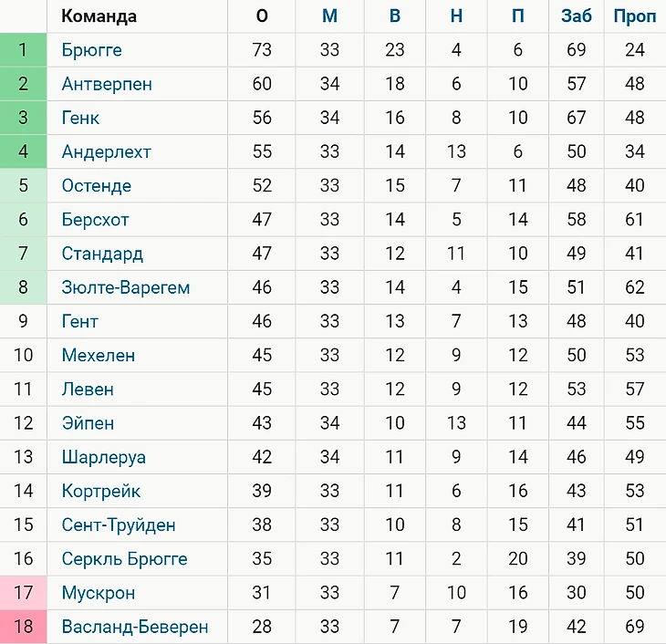Open the Васланд-Беверен team link

134,627
